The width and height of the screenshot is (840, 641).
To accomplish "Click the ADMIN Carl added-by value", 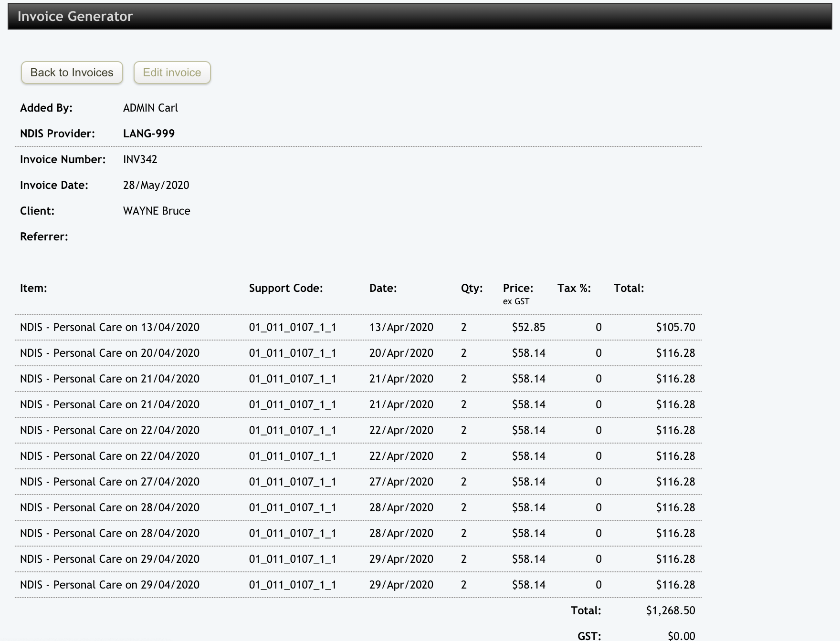I will 150,108.
